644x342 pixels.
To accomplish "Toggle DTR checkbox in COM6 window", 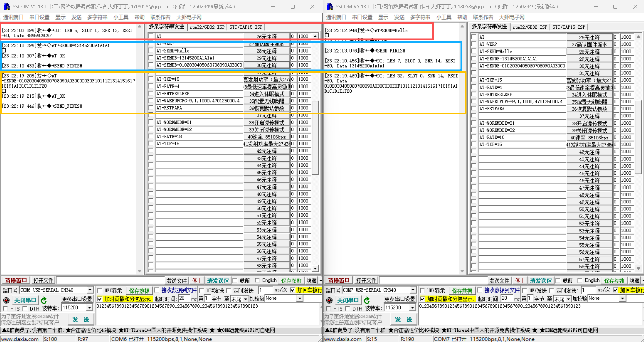I will [25, 308].
